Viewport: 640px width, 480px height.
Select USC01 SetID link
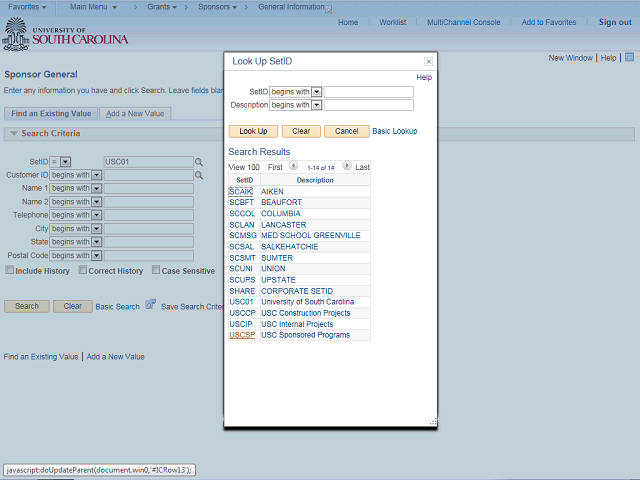coord(241,302)
